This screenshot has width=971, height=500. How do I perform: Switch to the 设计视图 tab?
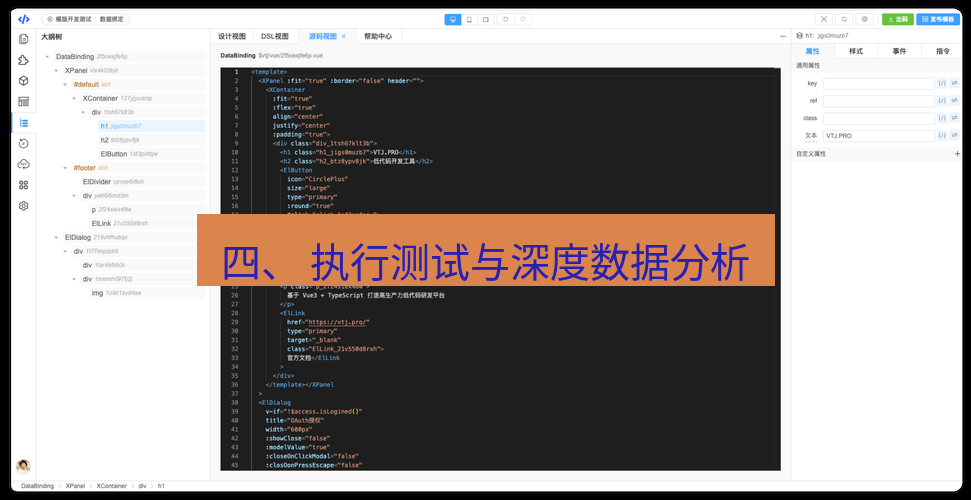(232, 37)
